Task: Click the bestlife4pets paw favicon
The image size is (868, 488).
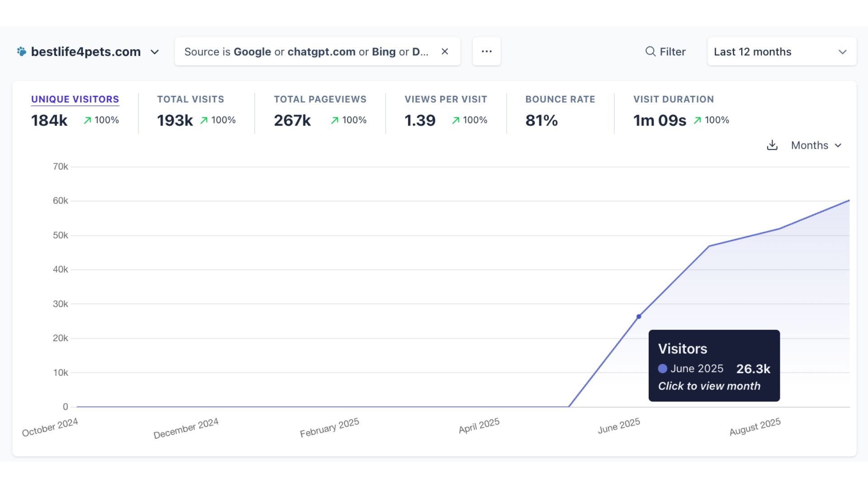Action: click(21, 52)
